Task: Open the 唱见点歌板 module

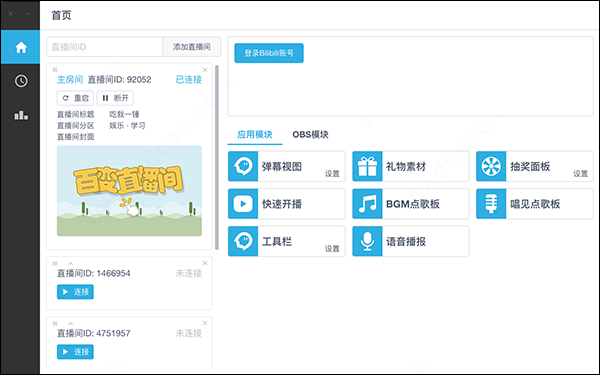Action: coord(535,204)
